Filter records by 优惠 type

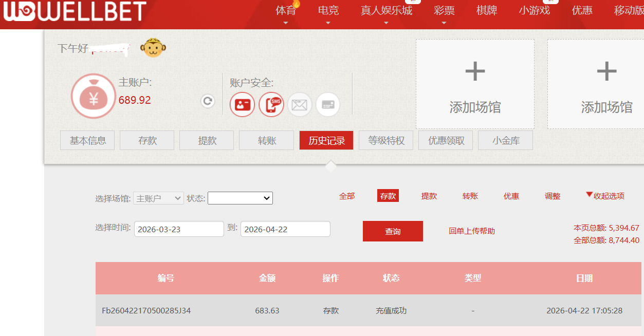pos(511,196)
